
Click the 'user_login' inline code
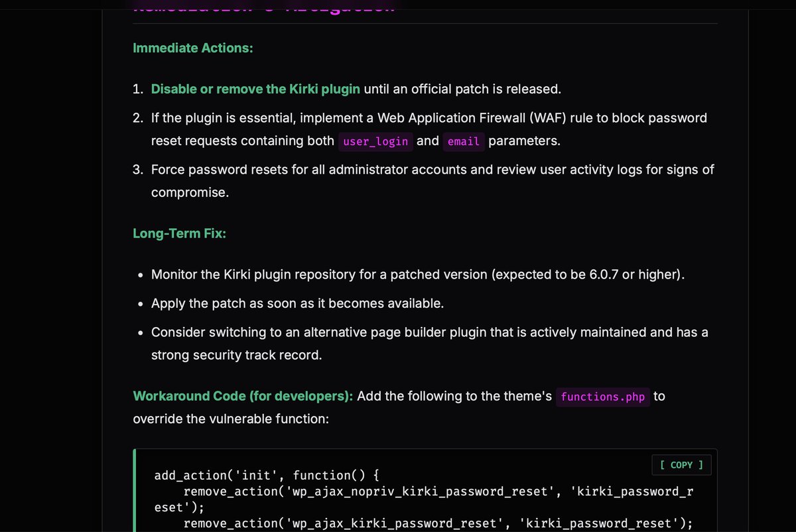375,141
